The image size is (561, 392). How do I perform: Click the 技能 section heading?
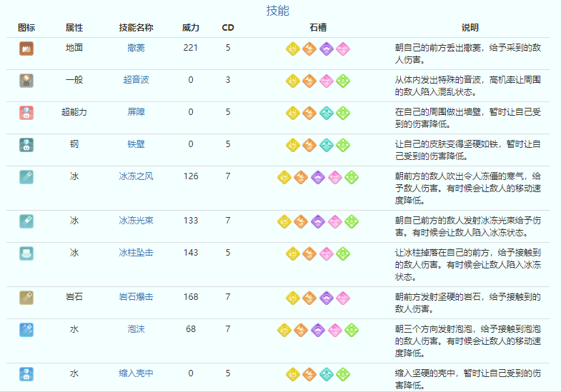click(x=278, y=11)
